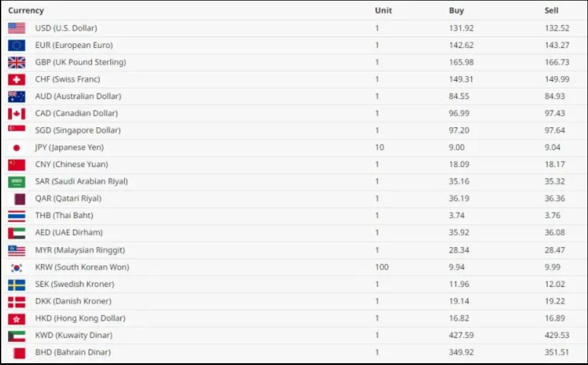
Task: Select the Swiss flag icon
Action: pyautogui.click(x=16, y=79)
